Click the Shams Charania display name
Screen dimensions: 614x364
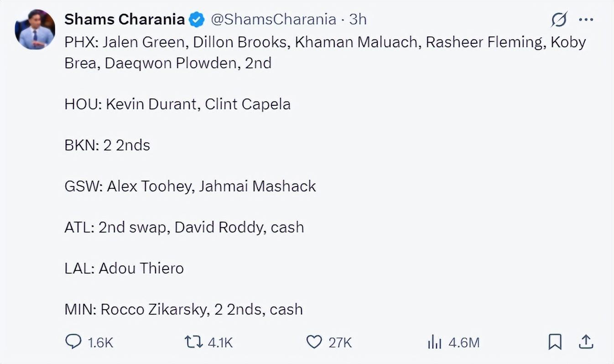point(124,19)
